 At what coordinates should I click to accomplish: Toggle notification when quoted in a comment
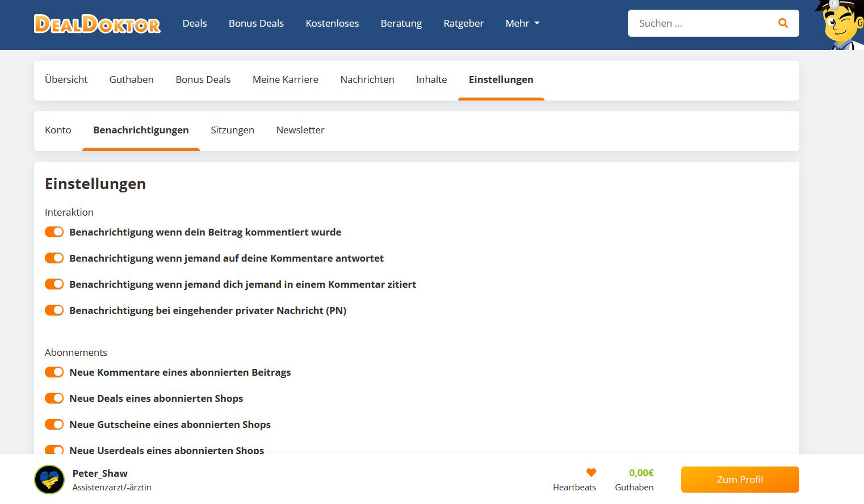pos(54,284)
